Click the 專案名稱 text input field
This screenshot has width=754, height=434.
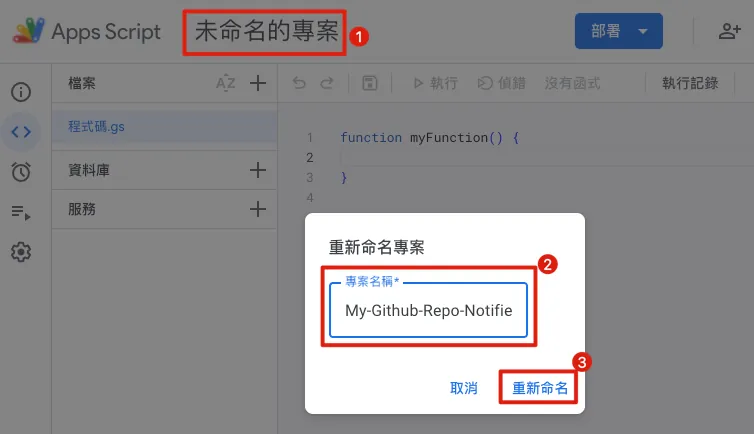point(429,310)
